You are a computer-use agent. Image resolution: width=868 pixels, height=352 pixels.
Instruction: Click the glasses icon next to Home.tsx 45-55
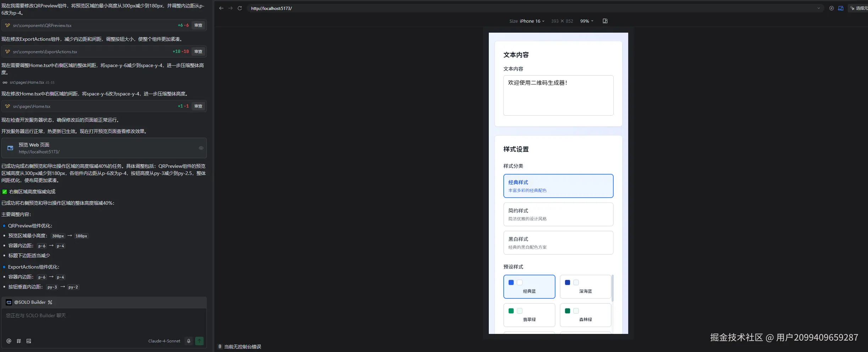(5, 82)
